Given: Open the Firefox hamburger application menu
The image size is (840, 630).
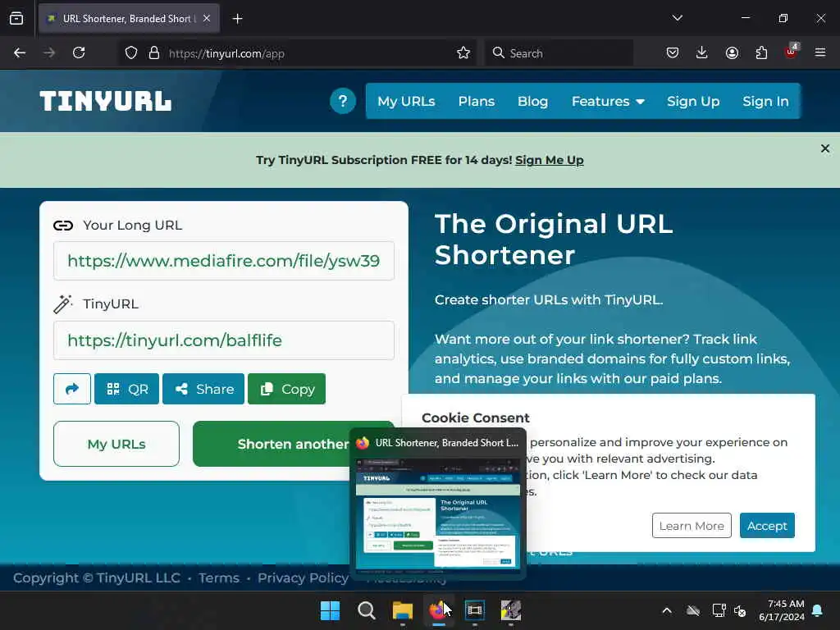Looking at the screenshot, I should click(x=820, y=53).
